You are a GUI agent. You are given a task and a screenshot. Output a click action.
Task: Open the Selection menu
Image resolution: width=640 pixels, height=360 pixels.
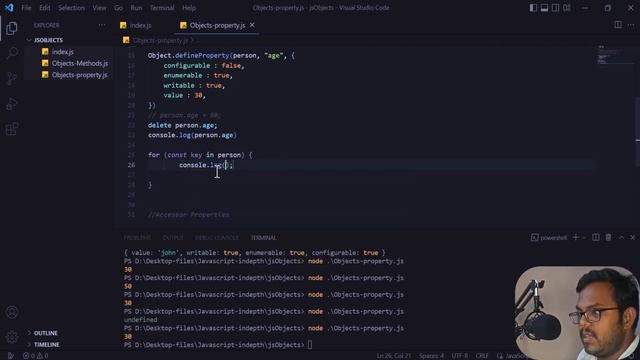71,8
